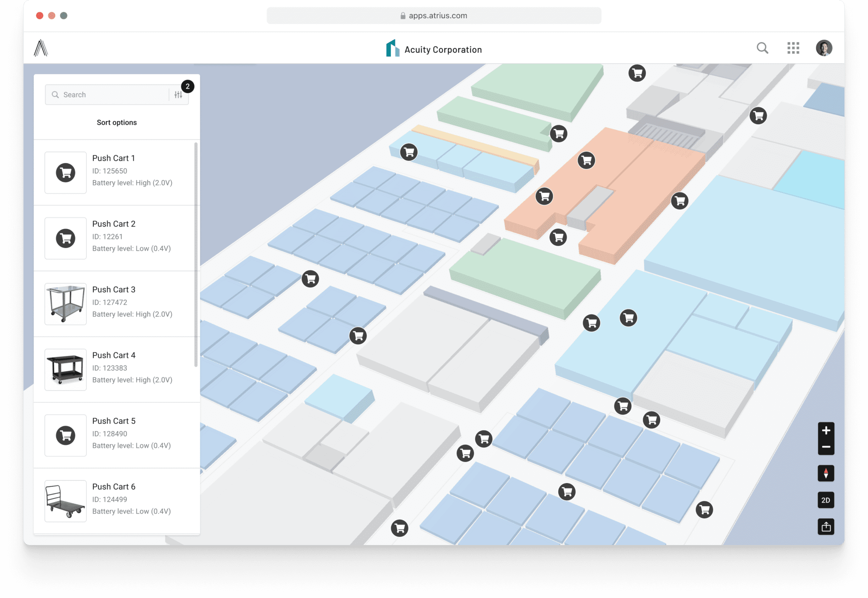Select the magnifying glass search icon in header
The height and width of the screenshot is (598, 868).
762,48
